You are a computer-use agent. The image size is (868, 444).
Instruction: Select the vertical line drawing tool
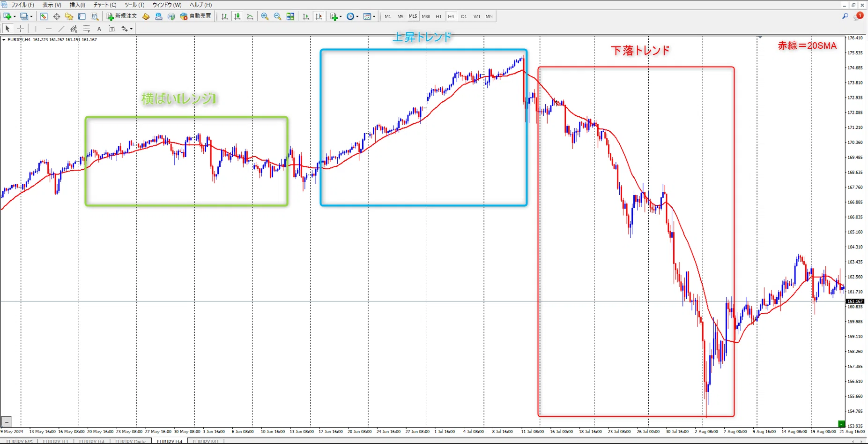[x=36, y=29]
